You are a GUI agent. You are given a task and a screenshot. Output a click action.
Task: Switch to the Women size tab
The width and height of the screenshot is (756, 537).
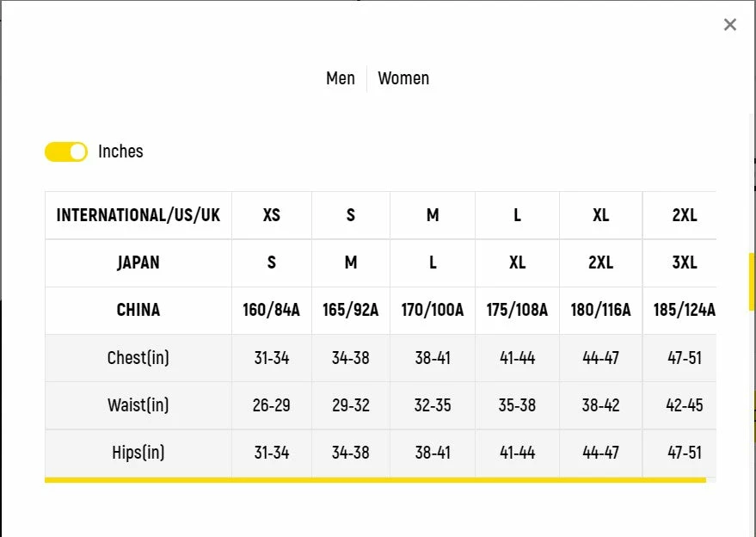pyautogui.click(x=403, y=78)
